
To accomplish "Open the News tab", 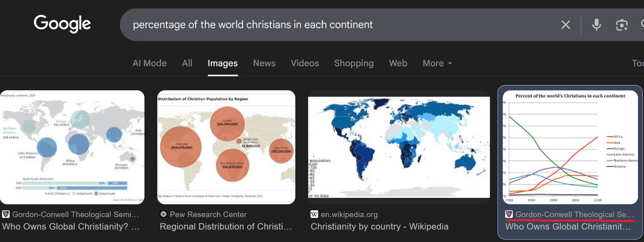I will pyautogui.click(x=264, y=63).
